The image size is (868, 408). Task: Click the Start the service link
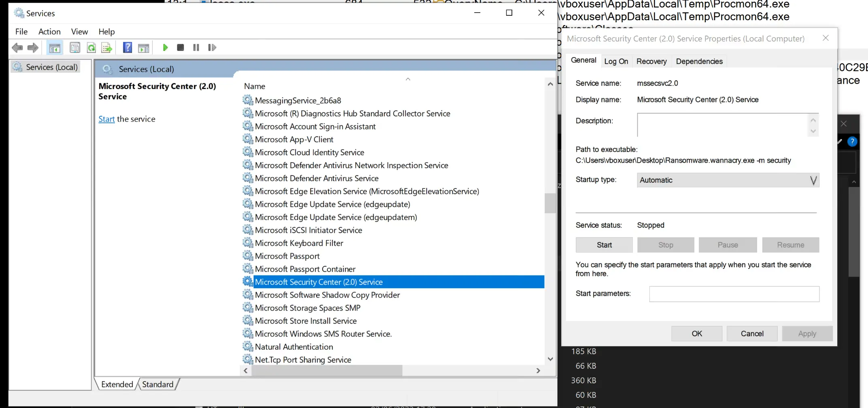click(x=106, y=119)
